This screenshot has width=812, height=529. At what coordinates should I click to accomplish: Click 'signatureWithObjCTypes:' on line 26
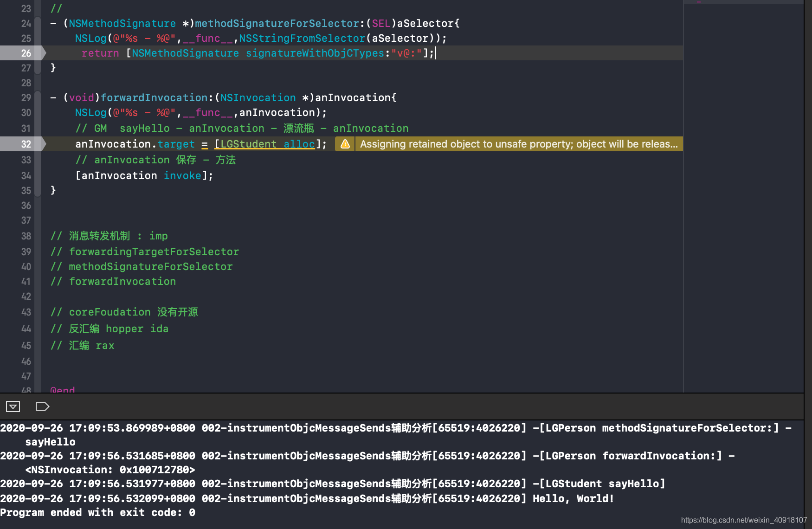click(x=318, y=53)
